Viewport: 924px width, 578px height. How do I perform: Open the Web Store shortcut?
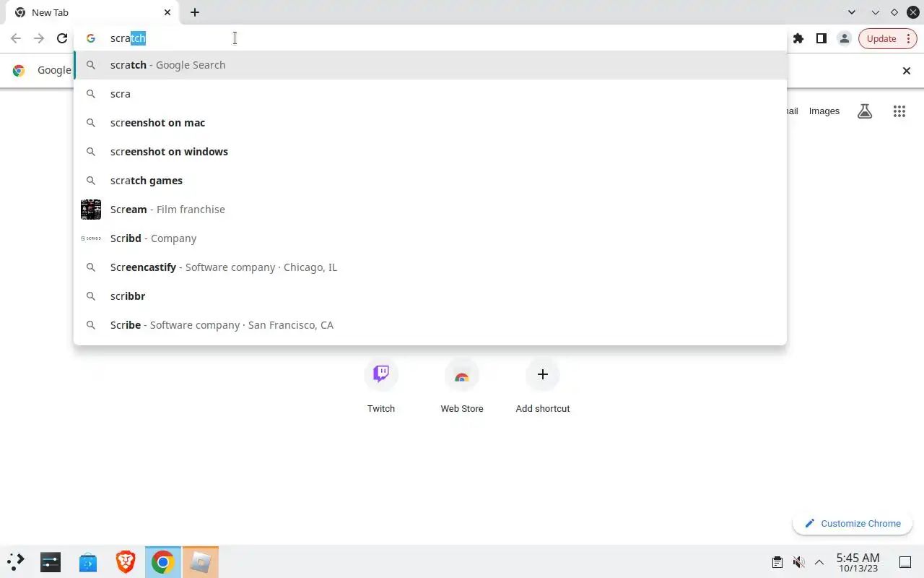pyautogui.click(x=462, y=387)
